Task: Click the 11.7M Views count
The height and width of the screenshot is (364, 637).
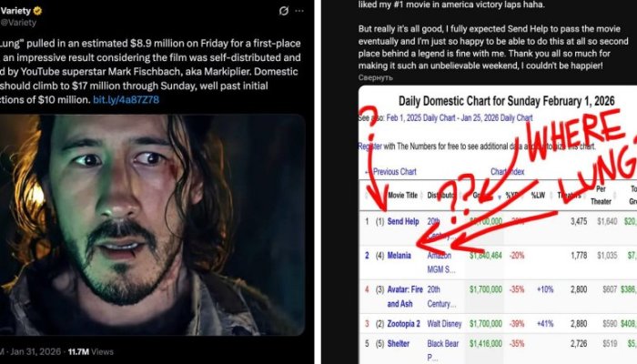Action: [91, 352]
